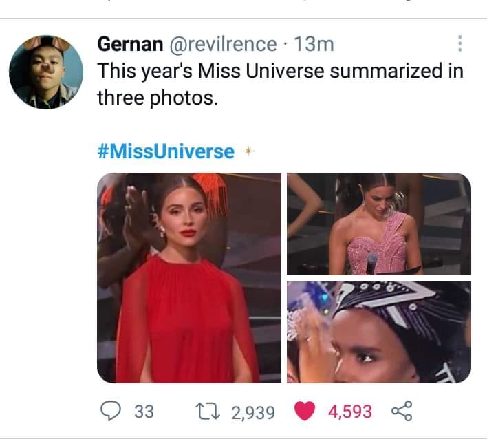487x448 pixels.
Task: Open the #MissUniverse hashtag link
Action: (166, 151)
